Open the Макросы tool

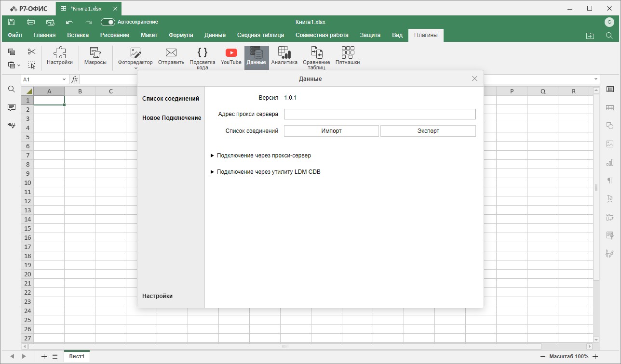[95, 56]
